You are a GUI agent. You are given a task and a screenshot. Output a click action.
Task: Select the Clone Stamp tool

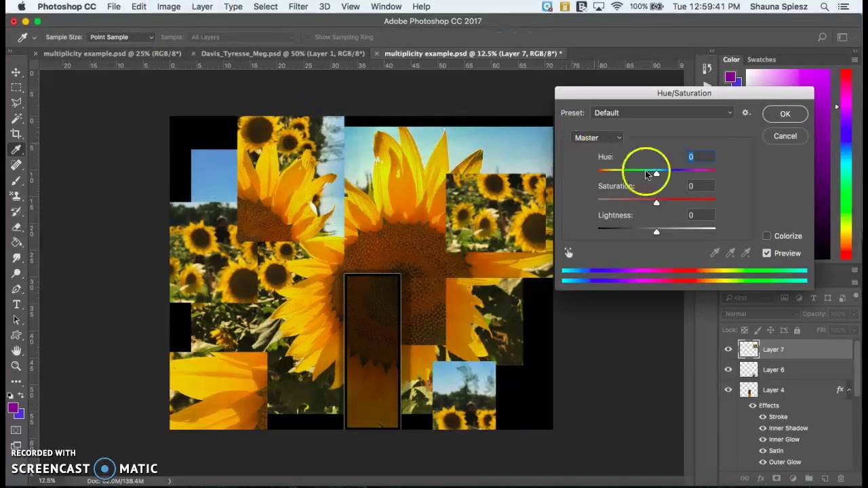pyautogui.click(x=16, y=197)
